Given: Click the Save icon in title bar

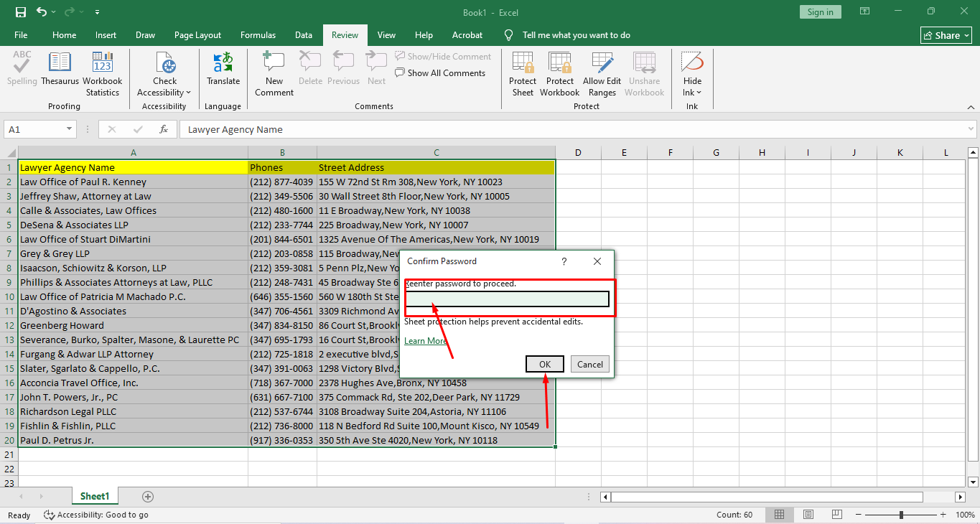Looking at the screenshot, I should 20,12.
